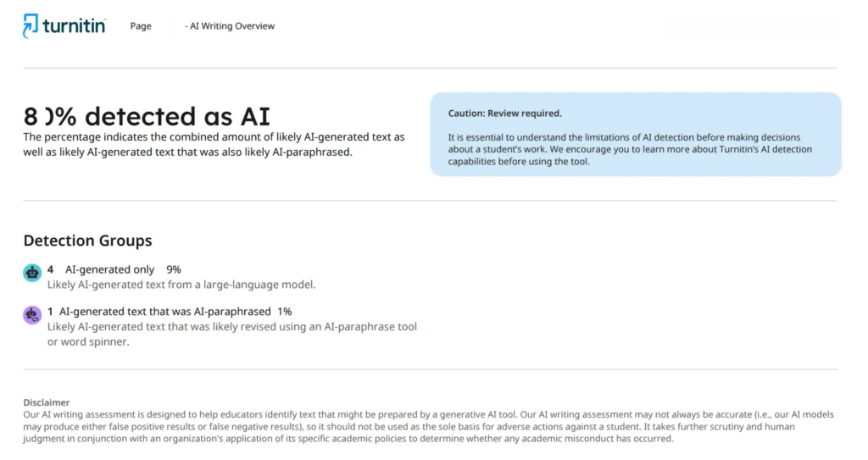Click the "Disclaimer" heading
The image size is (868, 460).
pos(47,402)
